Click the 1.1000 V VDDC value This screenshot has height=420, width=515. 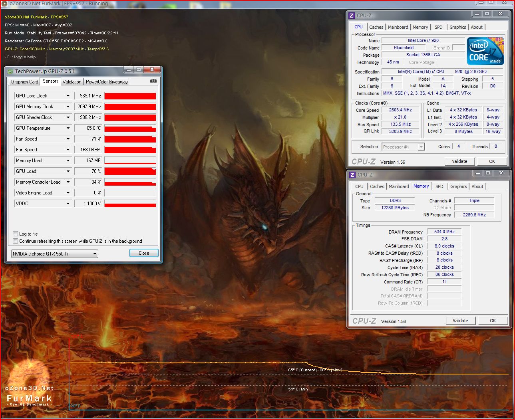[88, 204]
